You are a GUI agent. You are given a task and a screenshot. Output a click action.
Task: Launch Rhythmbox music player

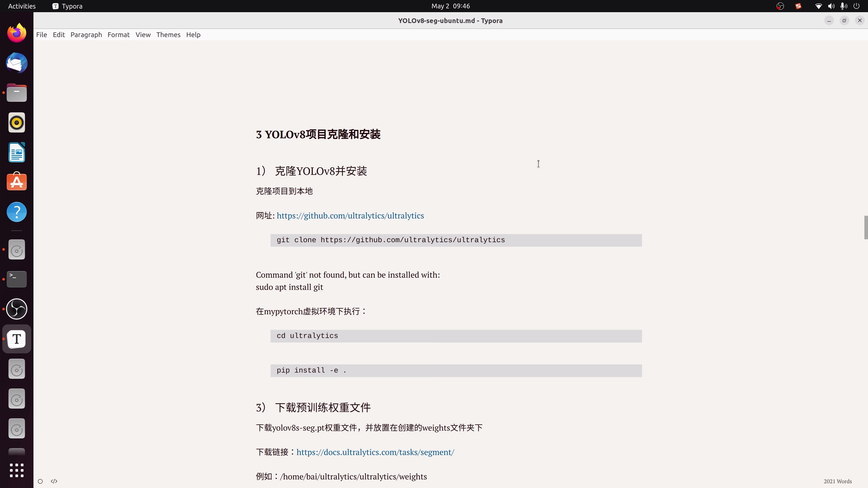click(16, 123)
